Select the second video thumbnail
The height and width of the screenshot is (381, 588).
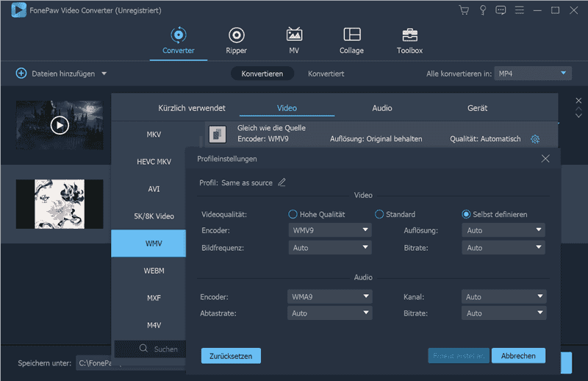(60, 204)
